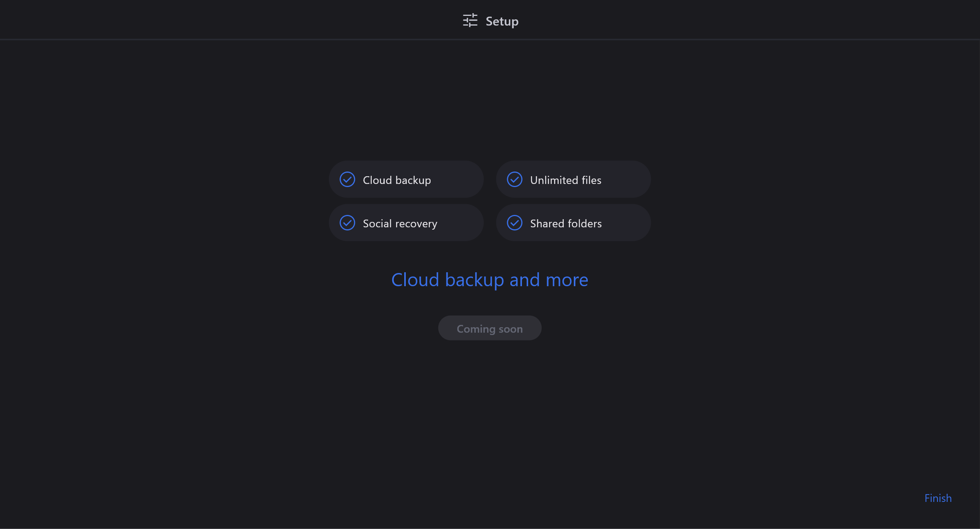Click the Setup header title

(x=502, y=21)
